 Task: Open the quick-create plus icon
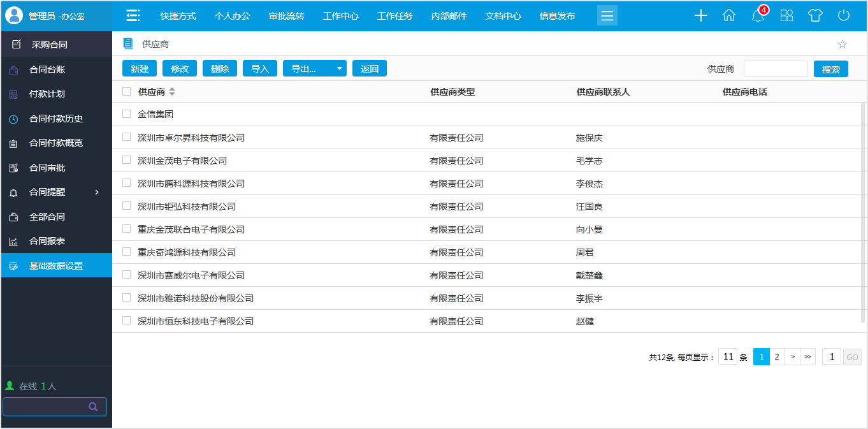pos(700,15)
